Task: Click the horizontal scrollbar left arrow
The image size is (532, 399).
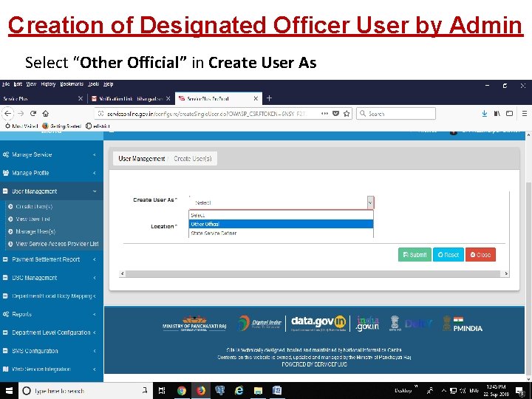Action: pos(123,273)
